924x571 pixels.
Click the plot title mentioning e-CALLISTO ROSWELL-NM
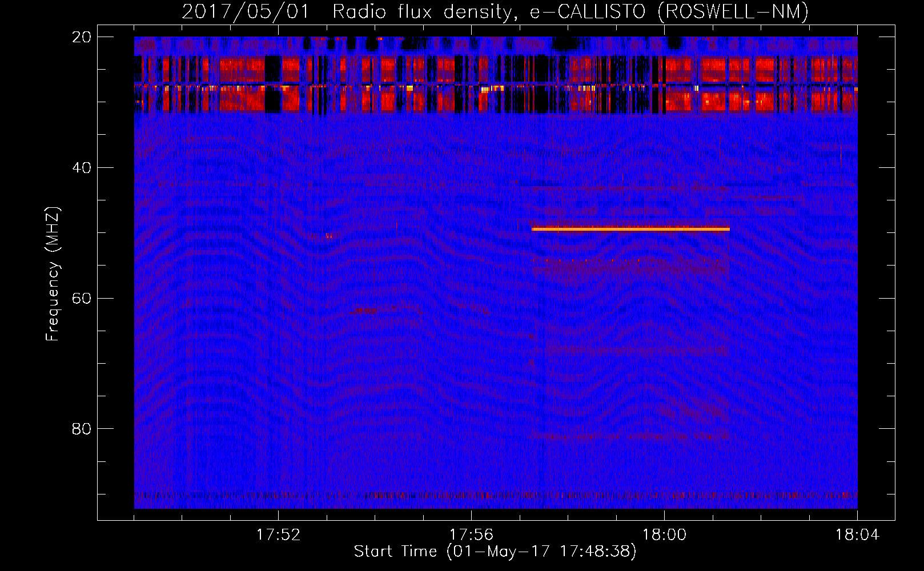point(495,11)
